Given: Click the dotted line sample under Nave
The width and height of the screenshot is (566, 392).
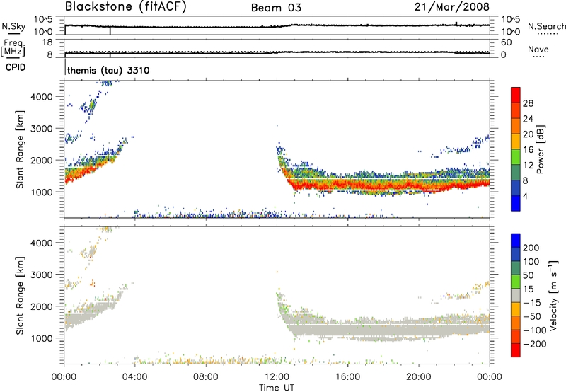Looking at the screenshot, I should pyautogui.click(x=539, y=57).
